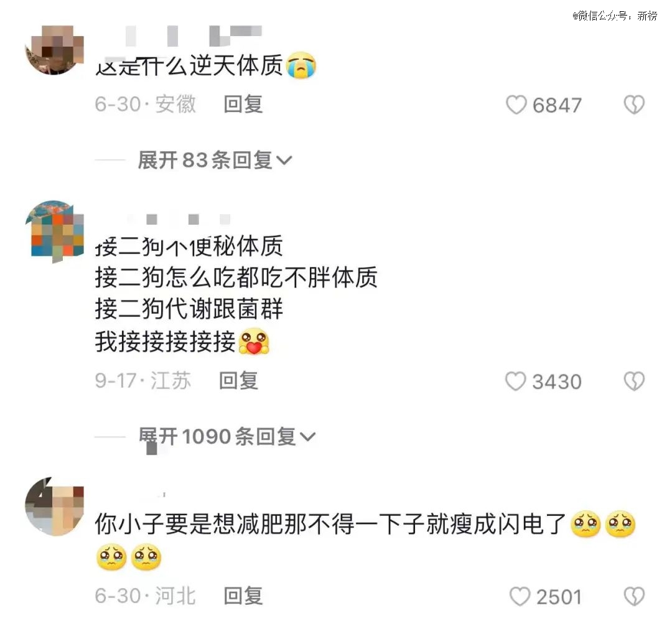Click the comment text 接二狗代谢跟菌群
Image resolution: width=672 pixels, height=631 pixels.
[x=189, y=309]
